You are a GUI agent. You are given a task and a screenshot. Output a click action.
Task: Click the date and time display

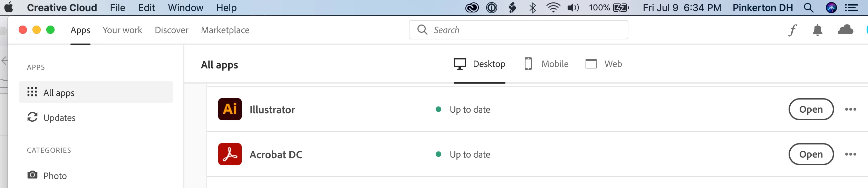(x=682, y=8)
